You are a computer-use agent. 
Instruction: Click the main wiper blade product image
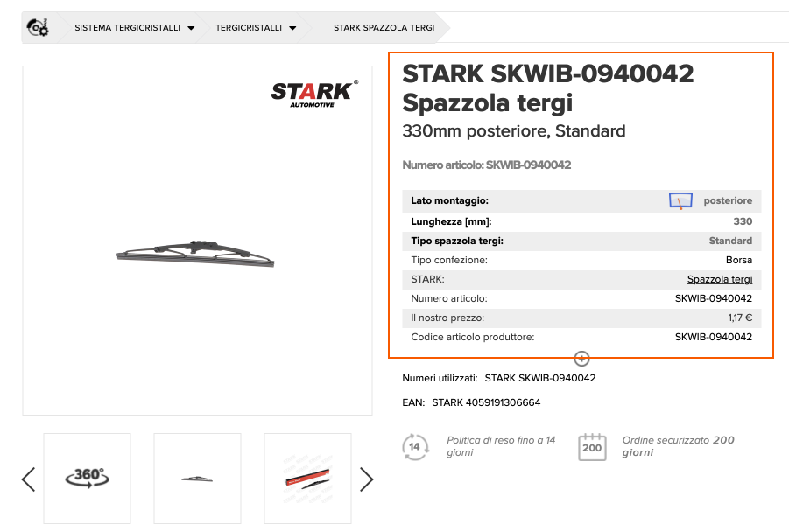point(196,253)
